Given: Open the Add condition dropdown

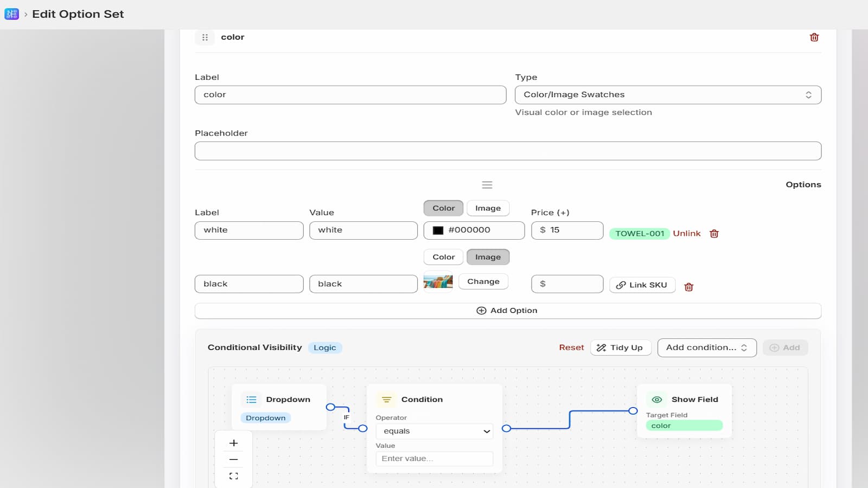Looking at the screenshot, I should 706,348.
